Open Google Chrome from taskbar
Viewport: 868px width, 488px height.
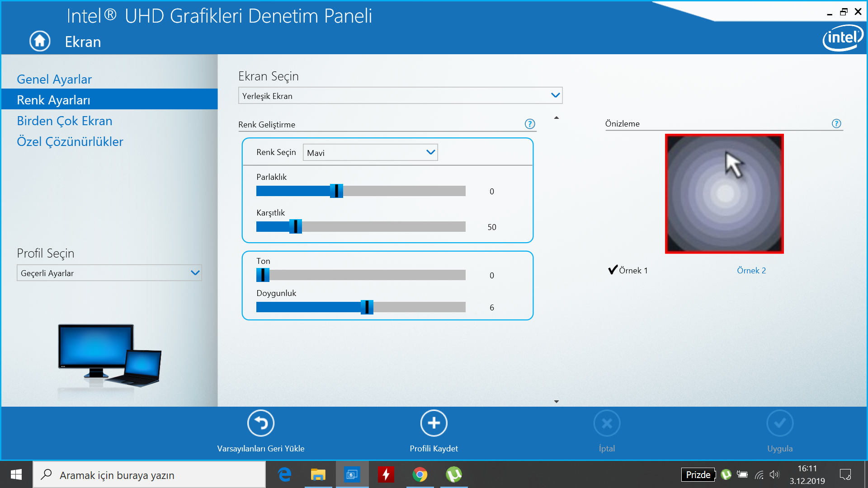click(420, 474)
